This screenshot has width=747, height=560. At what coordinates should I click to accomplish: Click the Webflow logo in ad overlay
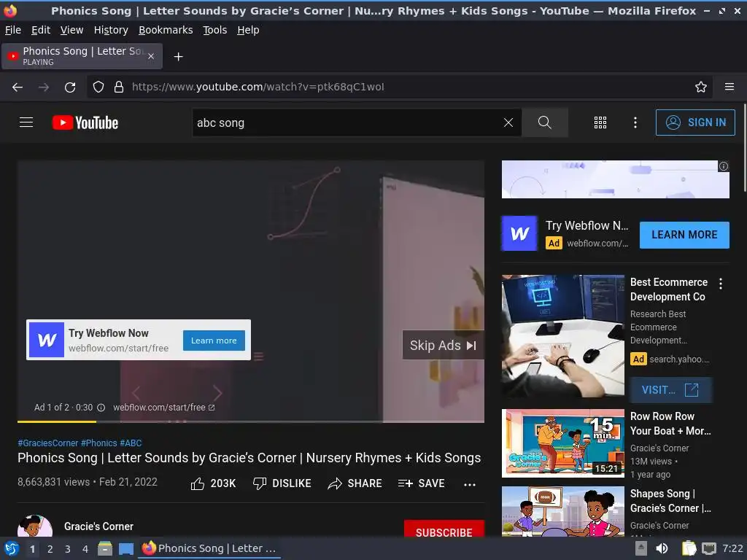[46, 340]
